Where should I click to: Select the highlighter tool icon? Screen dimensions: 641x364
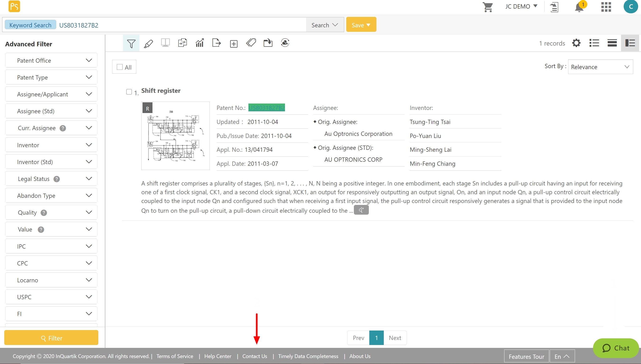pyautogui.click(x=148, y=43)
